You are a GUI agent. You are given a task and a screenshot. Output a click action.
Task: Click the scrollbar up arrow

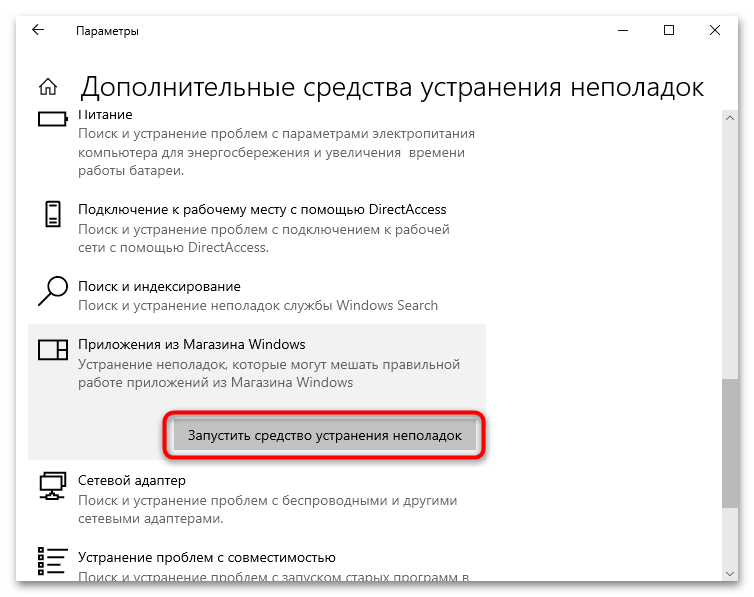(730, 118)
